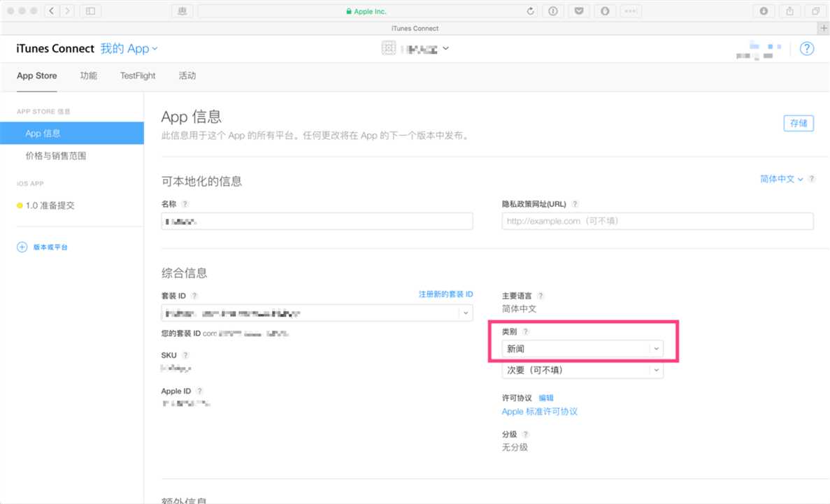
Task: Go forward with Safari's forward arrow
Action: click(67, 10)
